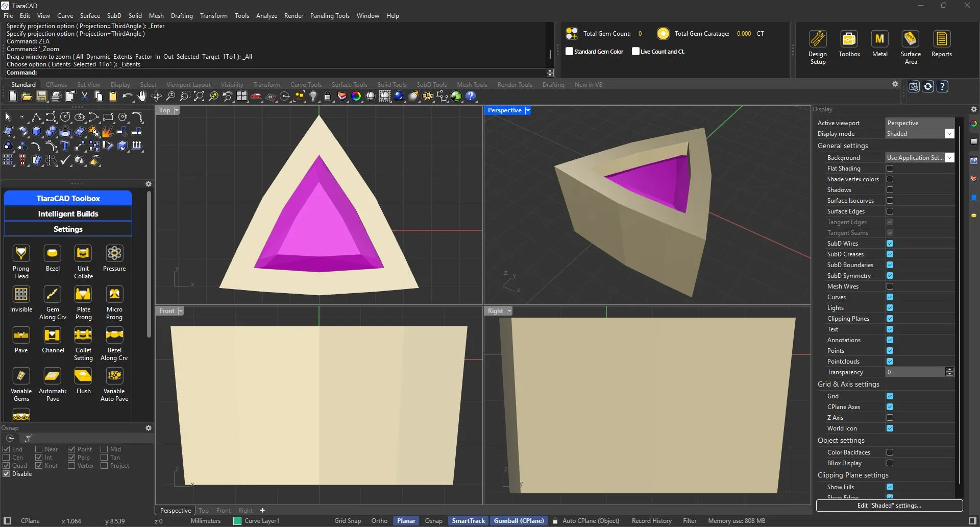Open the Perspective viewport title menu
Screen dimensions: 980x527
528,110
